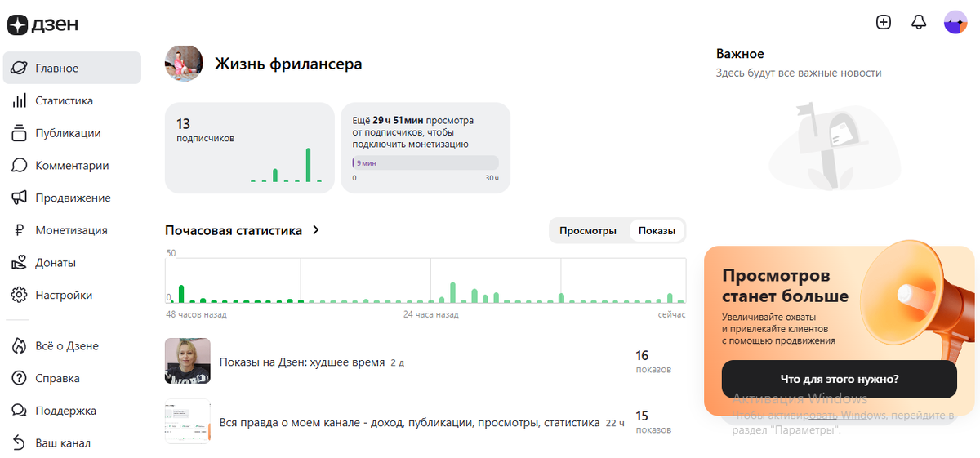Click the megaphone icon beside Продвижение
Image resolution: width=980 pixels, height=458 pixels.
click(19, 198)
